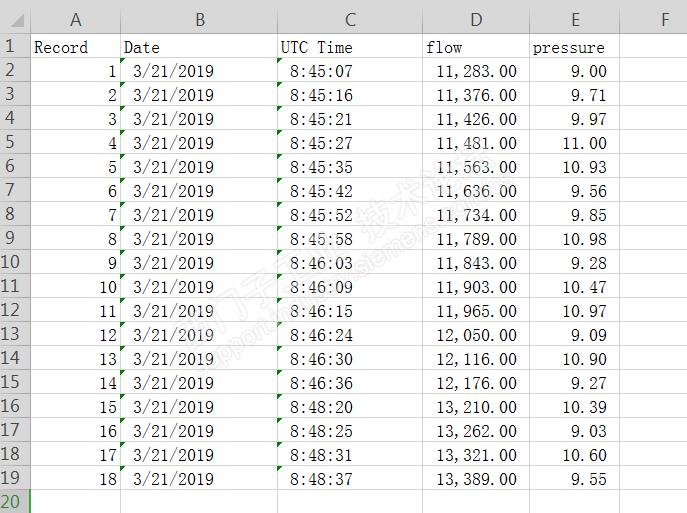The image size is (687, 513).
Task: Highlight column E by its header
Action: pyautogui.click(x=576, y=19)
